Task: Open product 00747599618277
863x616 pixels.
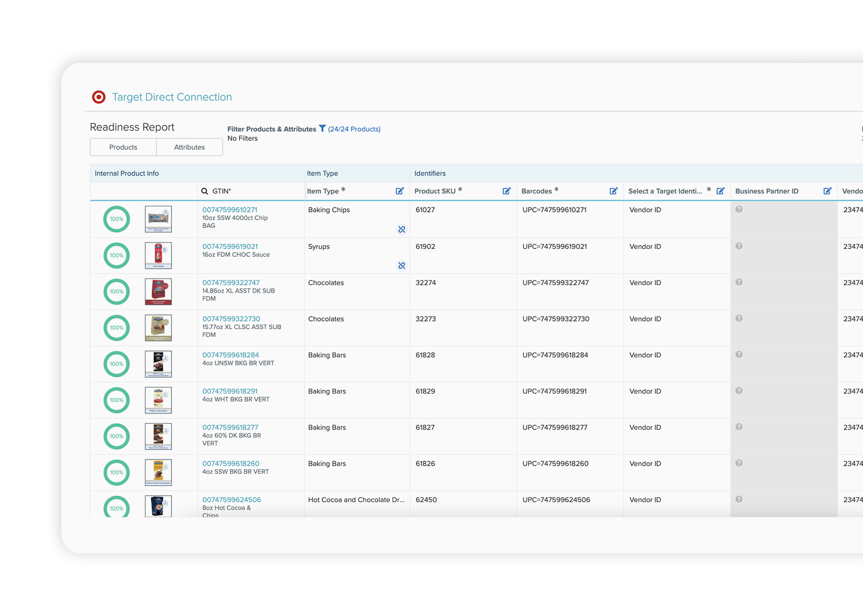Action: point(231,428)
